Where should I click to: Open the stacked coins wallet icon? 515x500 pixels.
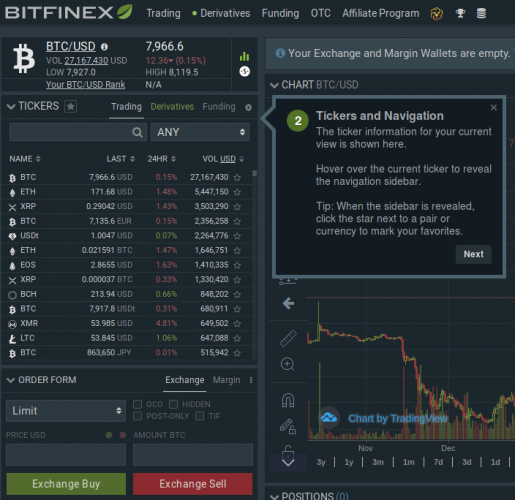click(481, 13)
